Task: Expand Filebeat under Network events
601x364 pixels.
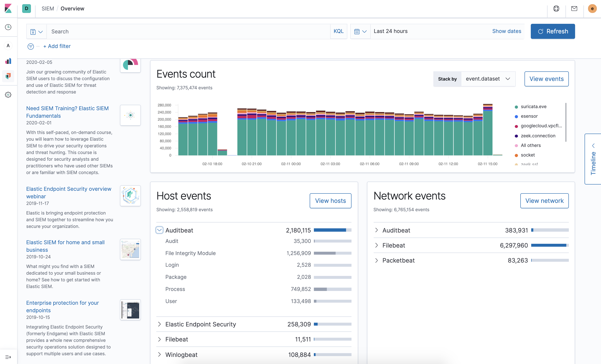Action: (x=376, y=245)
